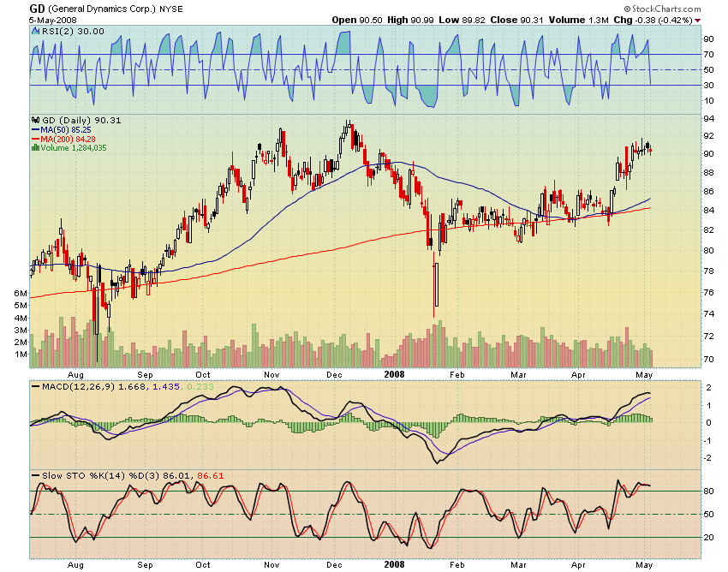Click 'Dec' on the price panel date axis
728x572 pixels.
[334, 374]
